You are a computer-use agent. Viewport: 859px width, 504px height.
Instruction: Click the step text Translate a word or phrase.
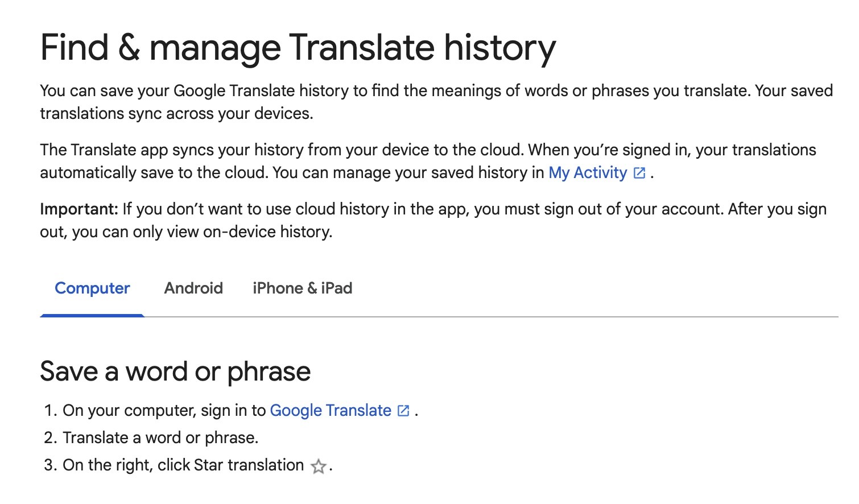point(160,438)
